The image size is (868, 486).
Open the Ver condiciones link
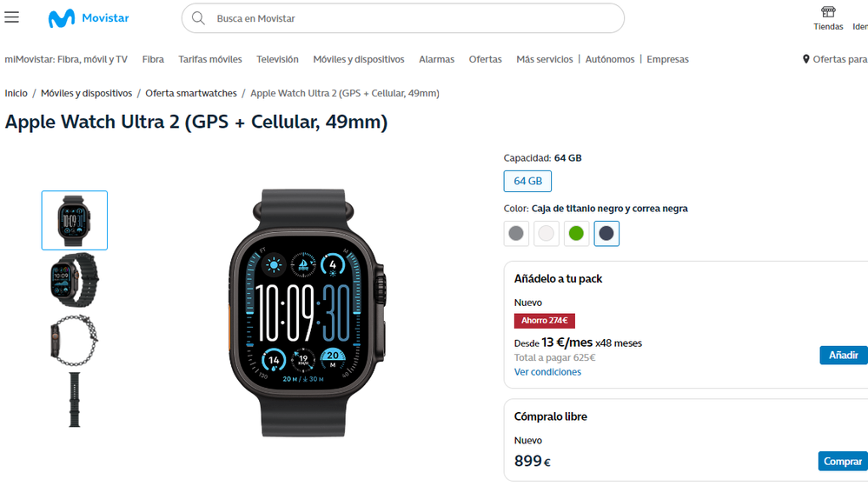click(547, 372)
